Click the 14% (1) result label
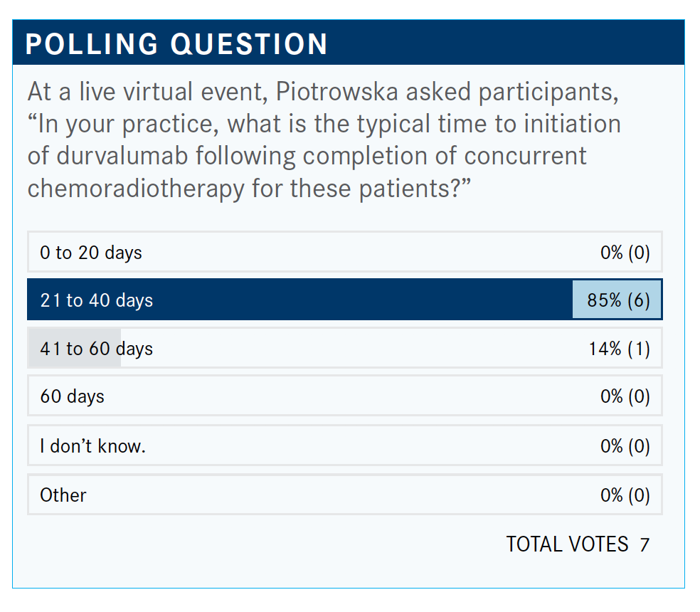700x612 pixels. pos(620,349)
